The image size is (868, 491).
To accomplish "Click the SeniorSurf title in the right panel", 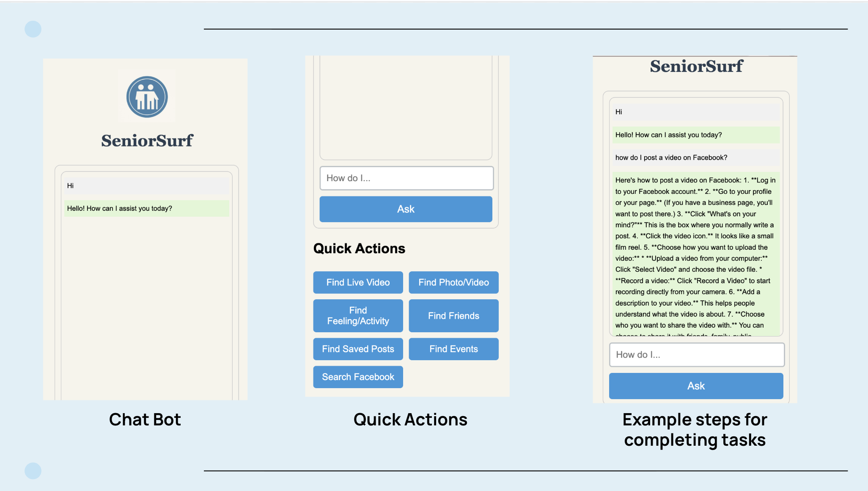I will 696,66.
